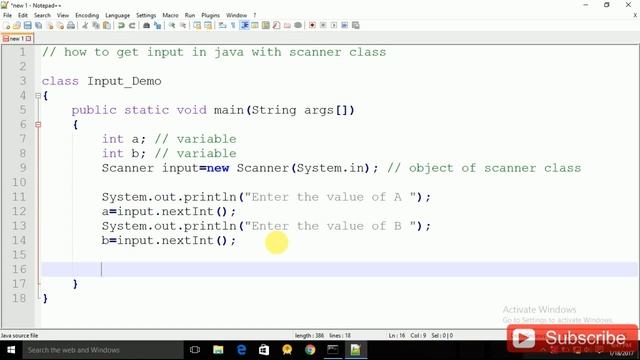Open the Macro menu
640x360 pixels.
point(170,15)
